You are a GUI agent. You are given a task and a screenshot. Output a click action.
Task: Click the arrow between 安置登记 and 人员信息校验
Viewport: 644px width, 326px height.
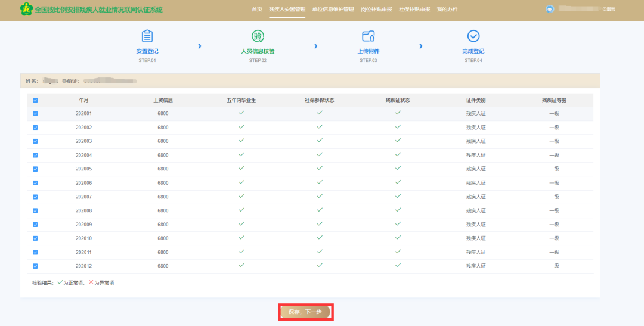coord(200,46)
